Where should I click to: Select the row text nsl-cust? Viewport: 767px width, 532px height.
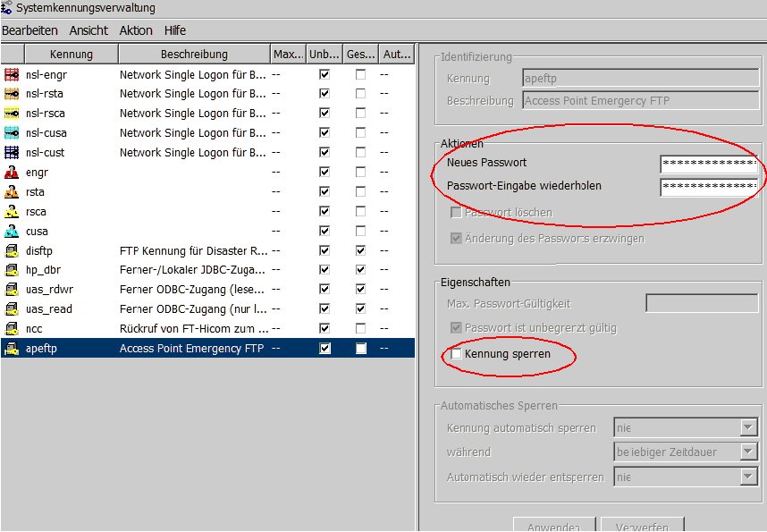[x=45, y=152]
